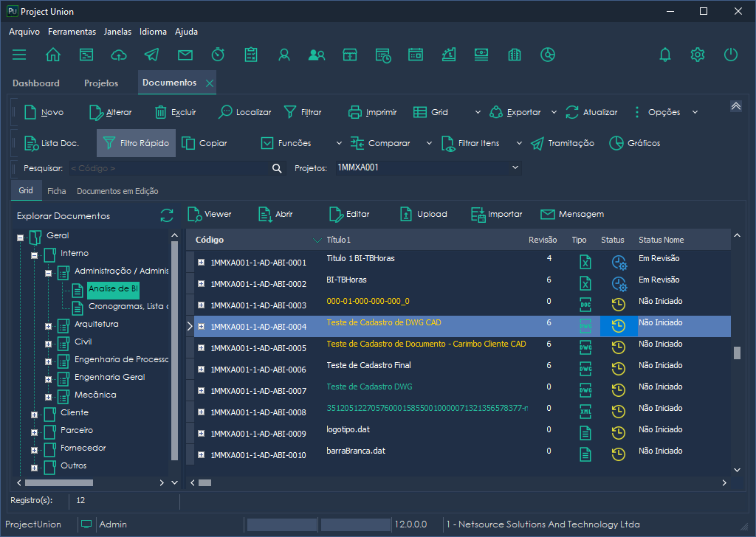Refresh the Explorar Documentos tree
This screenshot has height=537, width=756.
pos(167,215)
